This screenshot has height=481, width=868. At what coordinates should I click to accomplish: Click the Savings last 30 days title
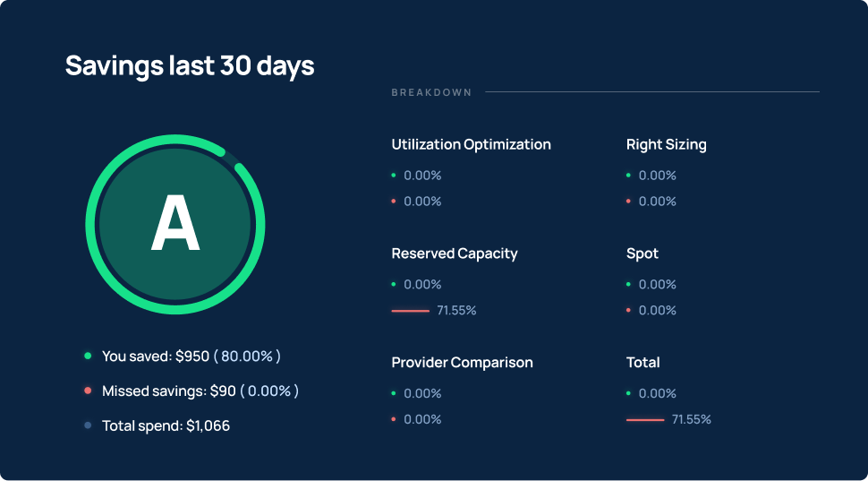(x=190, y=66)
